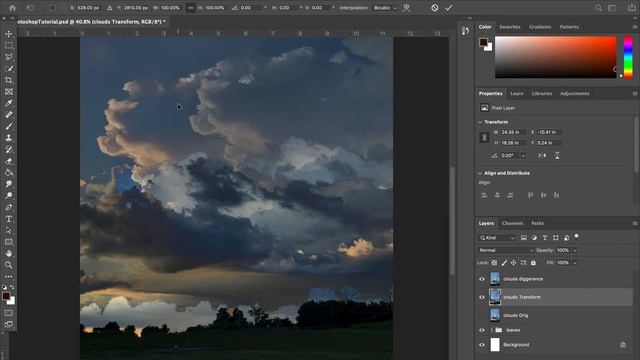Select the Clone Stamp tool
Screen dimensions: 640x360
point(9,138)
